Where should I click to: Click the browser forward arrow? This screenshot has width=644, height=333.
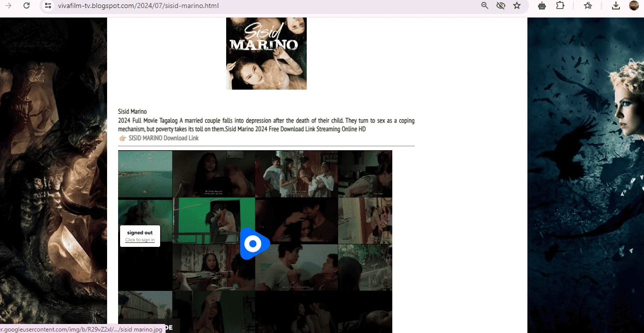point(9,6)
